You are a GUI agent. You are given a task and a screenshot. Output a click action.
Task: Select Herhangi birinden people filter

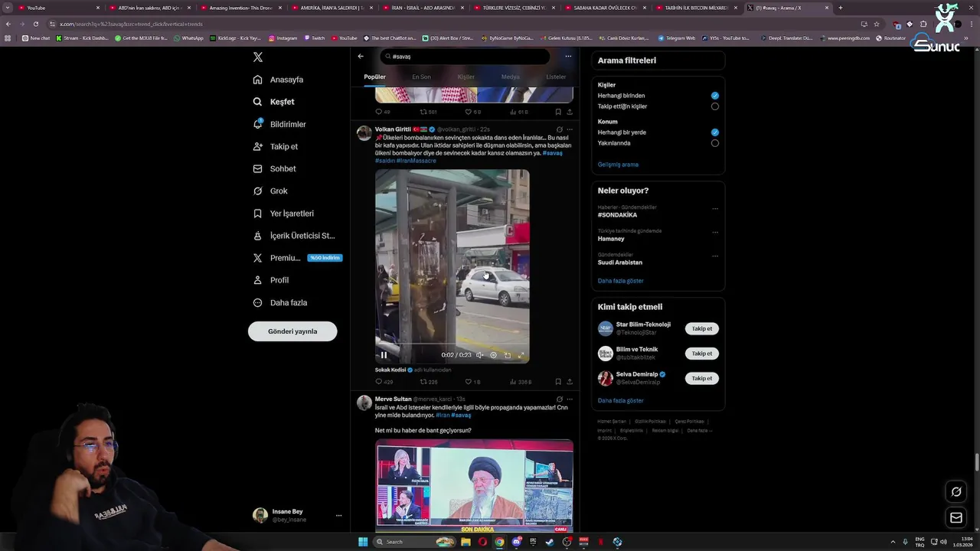(715, 96)
